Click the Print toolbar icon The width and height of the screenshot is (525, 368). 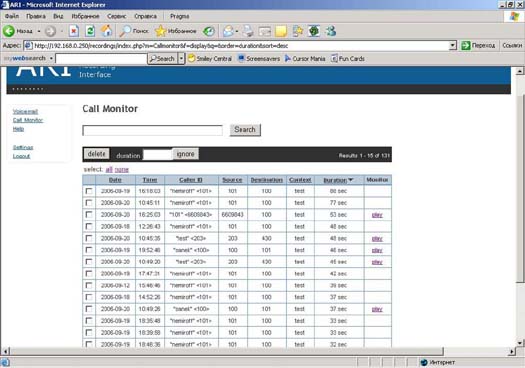[x=248, y=31]
